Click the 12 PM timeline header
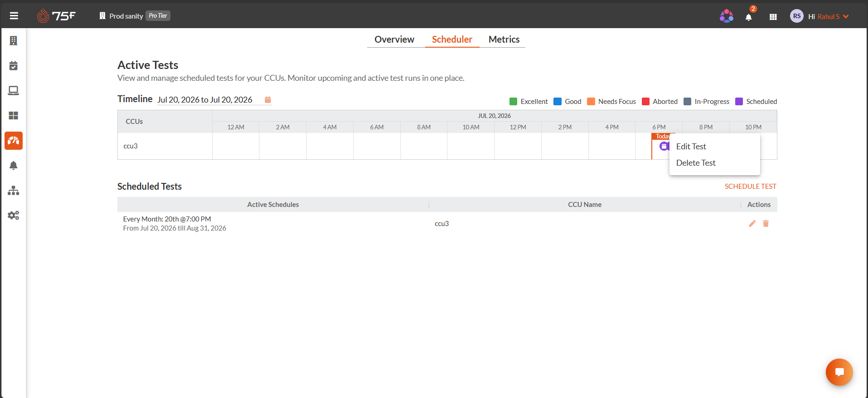 point(518,128)
